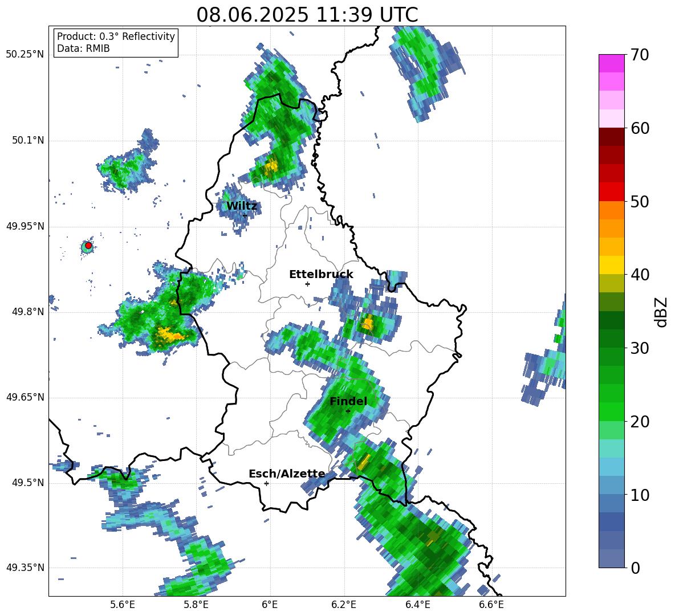Click the 6.2°E longitude label
Viewport: 675px width, 616px height.
pos(344,605)
